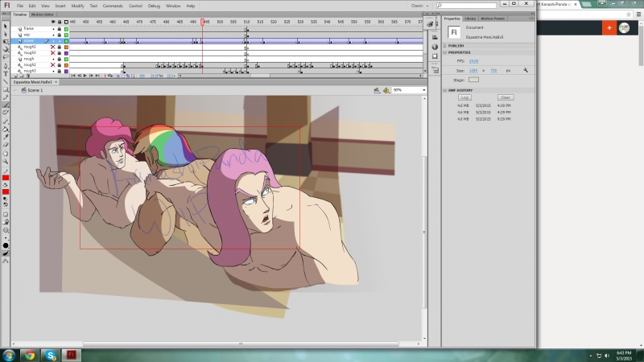Viewport: 644px width, 362px height.
Task: Select the Selection arrow tool
Action: coord(6,27)
